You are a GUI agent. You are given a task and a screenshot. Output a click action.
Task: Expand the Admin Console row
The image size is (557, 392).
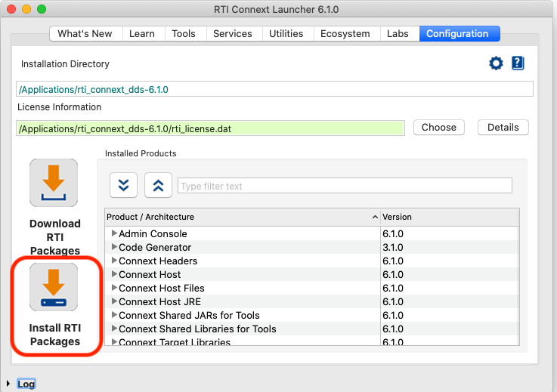(114, 233)
